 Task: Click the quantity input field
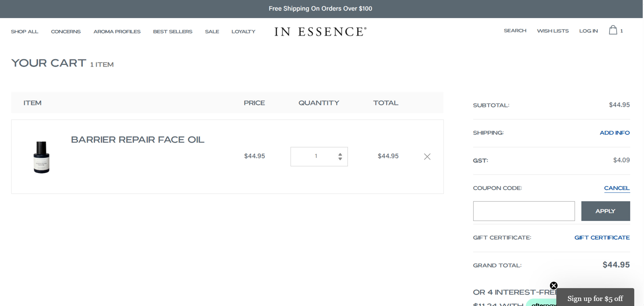pyautogui.click(x=319, y=157)
